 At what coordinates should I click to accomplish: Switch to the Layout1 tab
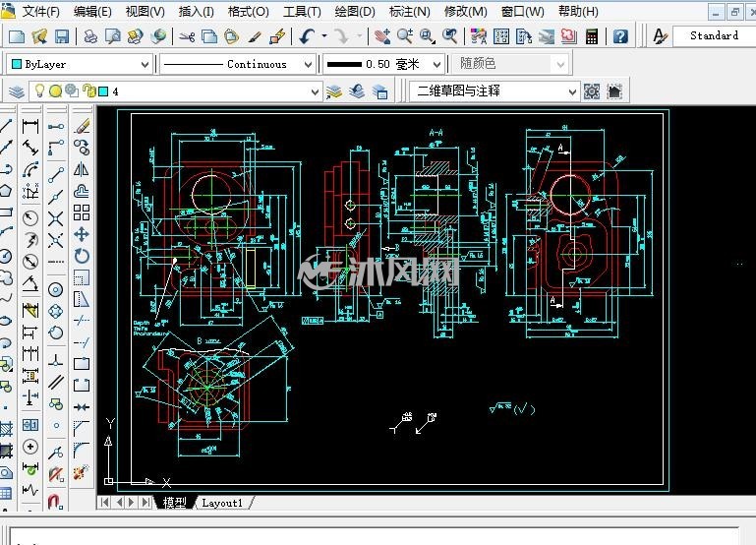coord(222,503)
